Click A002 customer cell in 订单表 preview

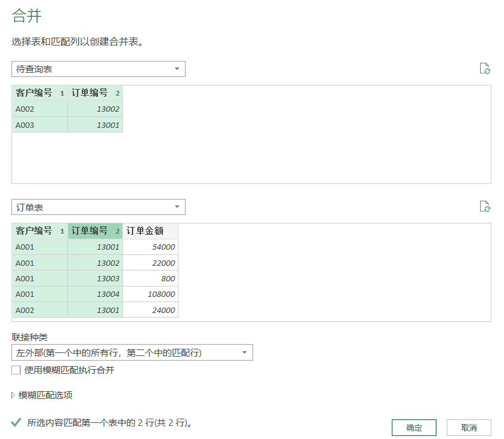[40, 310]
